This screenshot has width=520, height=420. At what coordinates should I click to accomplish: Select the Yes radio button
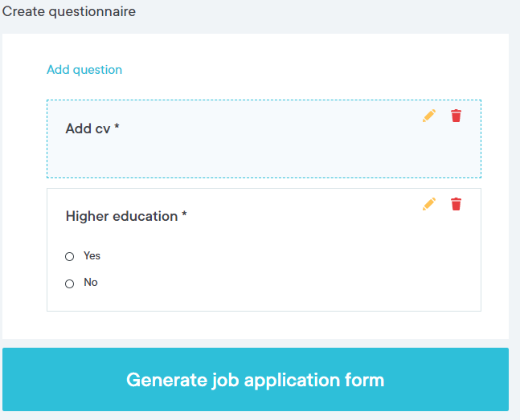(69, 256)
